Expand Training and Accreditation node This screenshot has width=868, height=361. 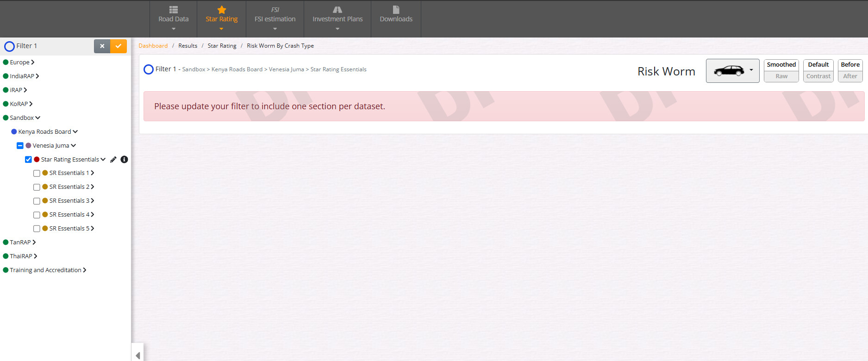coord(84,270)
